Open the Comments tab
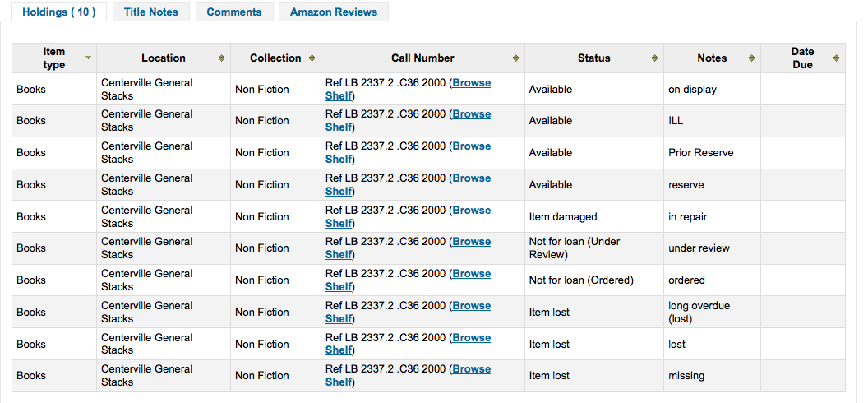The width and height of the screenshot is (868, 403). [x=234, y=12]
